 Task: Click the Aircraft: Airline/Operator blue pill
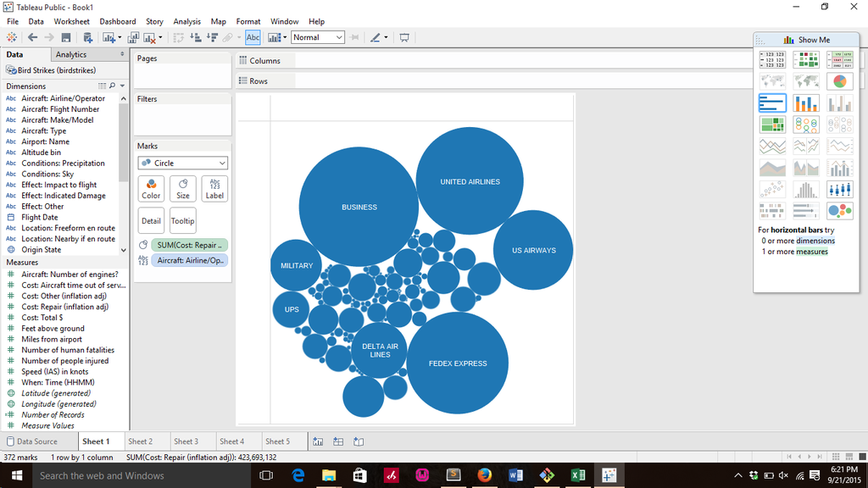point(189,261)
